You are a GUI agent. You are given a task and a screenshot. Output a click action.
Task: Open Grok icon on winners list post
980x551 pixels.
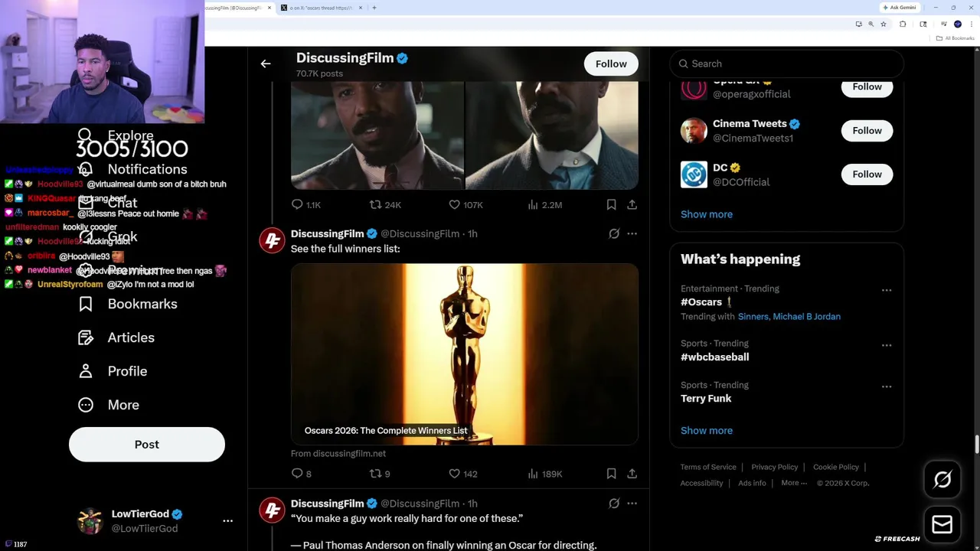[x=614, y=233]
